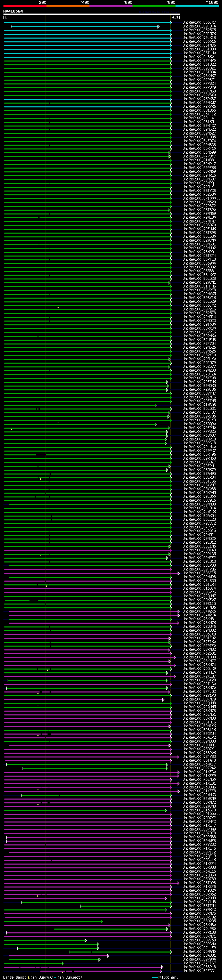The image size is (222, 980).
Task: Select label UniRef100_Q07DT8
Action: [199, 833]
